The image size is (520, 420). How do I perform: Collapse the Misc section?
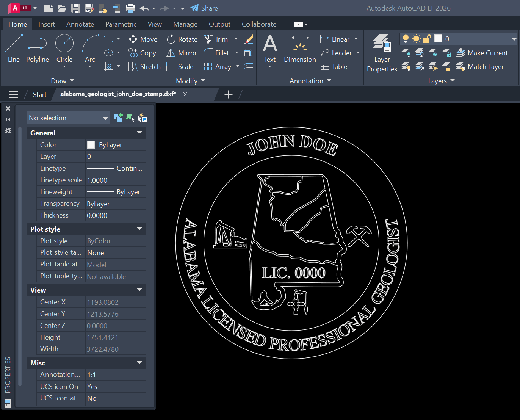tap(139, 363)
